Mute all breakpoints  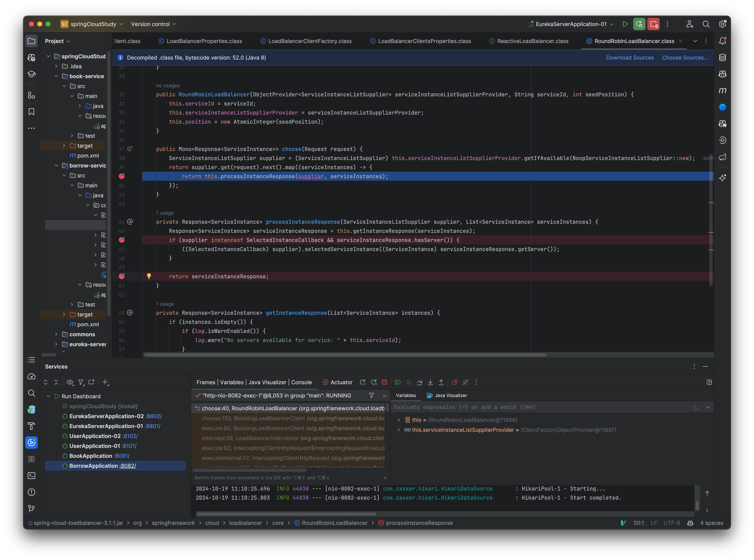pyautogui.click(x=466, y=382)
